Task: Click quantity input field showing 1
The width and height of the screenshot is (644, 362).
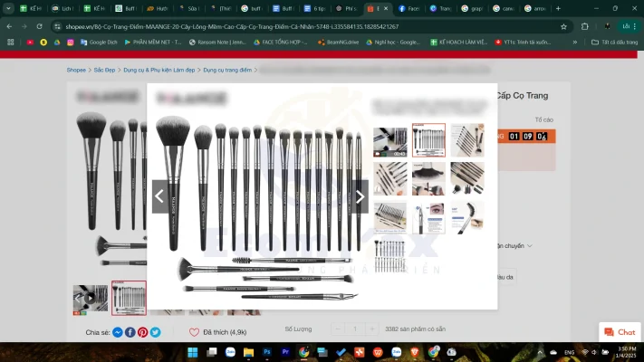Action: click(x=355, y=329)
